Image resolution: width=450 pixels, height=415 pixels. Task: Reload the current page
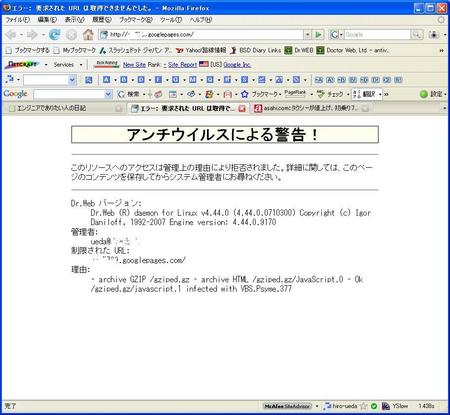tap(55, 34)
